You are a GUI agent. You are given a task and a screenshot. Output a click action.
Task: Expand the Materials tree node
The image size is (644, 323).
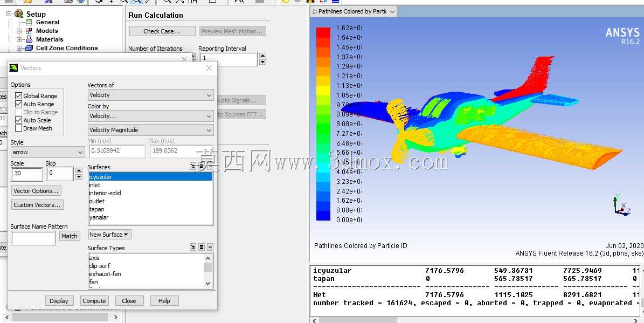pos(19,39)
